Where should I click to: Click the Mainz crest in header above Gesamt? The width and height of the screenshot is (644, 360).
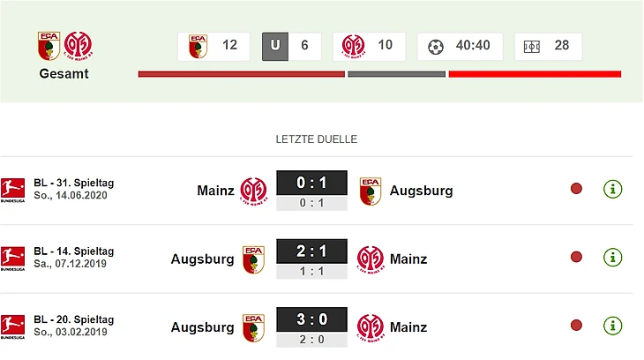coord(79,46)
